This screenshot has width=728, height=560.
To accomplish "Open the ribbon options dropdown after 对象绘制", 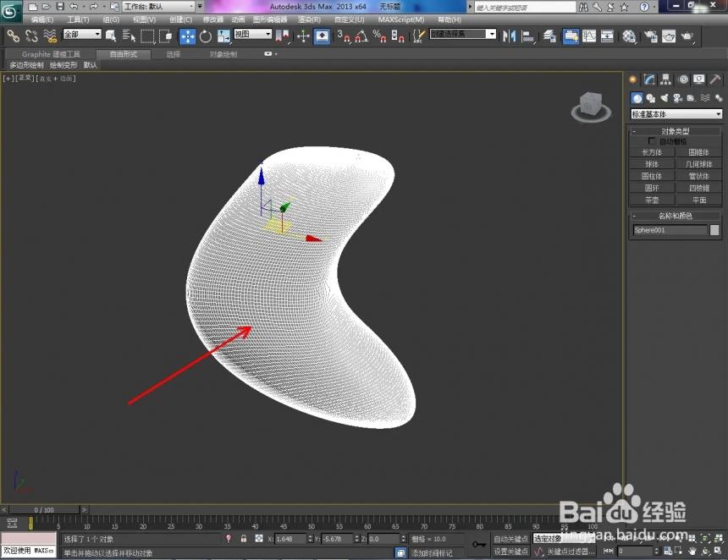I will [271, 54].
